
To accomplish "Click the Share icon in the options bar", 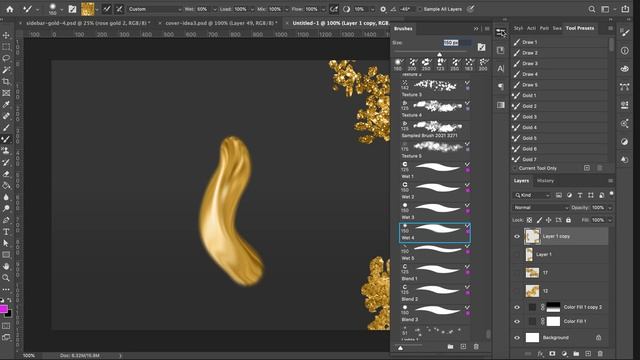I will [625, 9].
